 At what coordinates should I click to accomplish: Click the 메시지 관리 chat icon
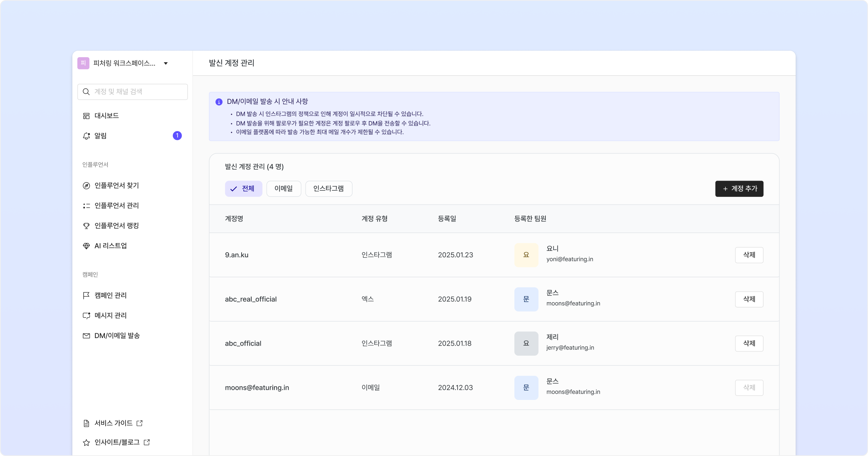pyautogui.click(x=86, y=316)
